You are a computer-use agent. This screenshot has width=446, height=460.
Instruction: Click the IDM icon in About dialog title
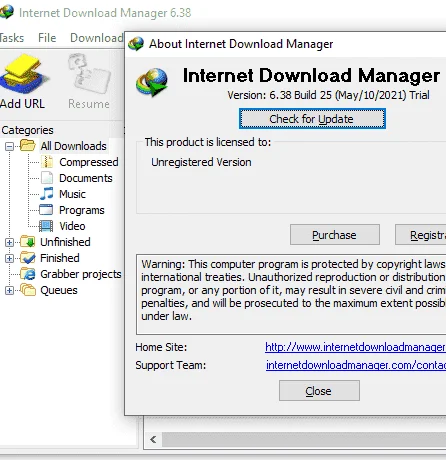tap(136, 44)
